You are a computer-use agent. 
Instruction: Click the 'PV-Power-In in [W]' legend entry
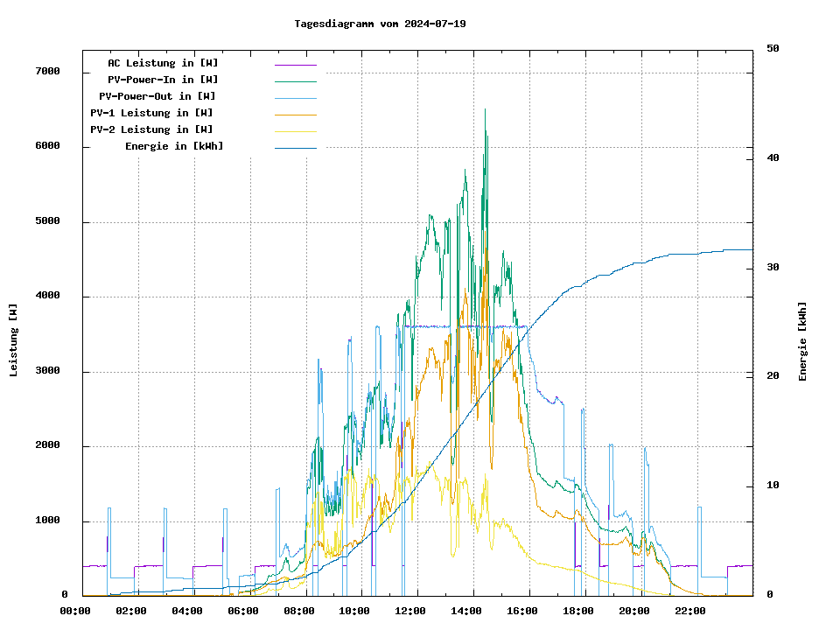[169, 80]
